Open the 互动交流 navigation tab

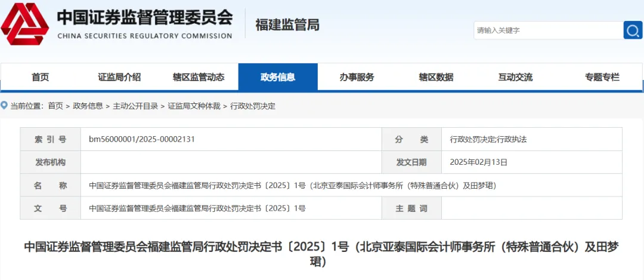515,77
